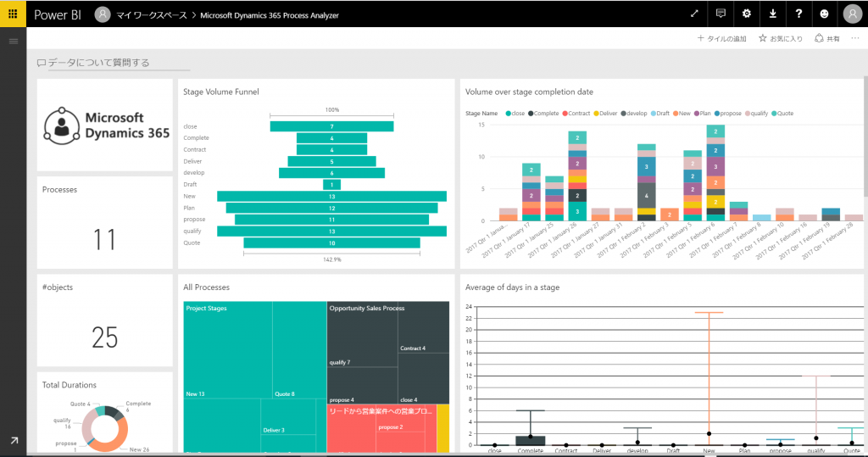The image size is (868, 457).
Task: Click the star icon for お気に入り
Action: (763, 38)
